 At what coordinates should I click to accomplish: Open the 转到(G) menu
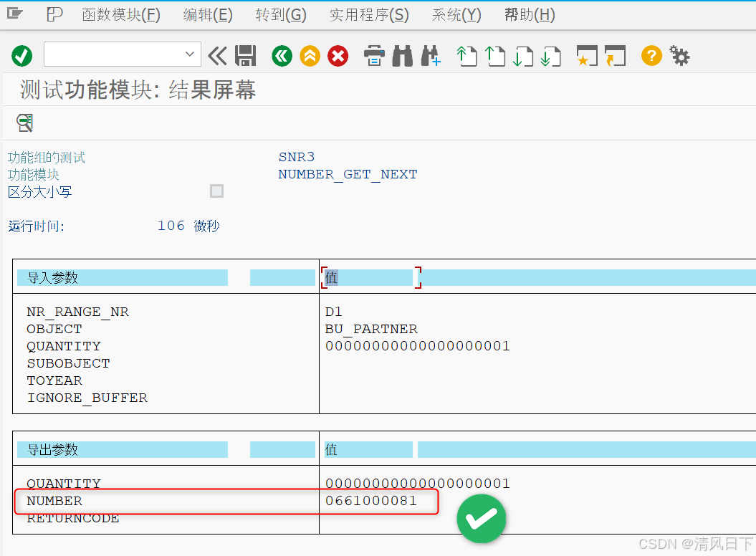click(281, 15)
